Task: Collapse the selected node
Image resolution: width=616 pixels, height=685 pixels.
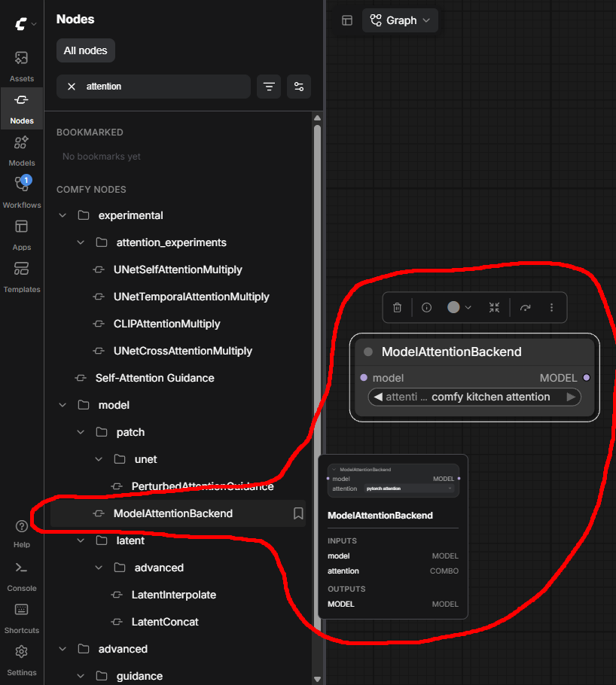Action: pos(494,308)
